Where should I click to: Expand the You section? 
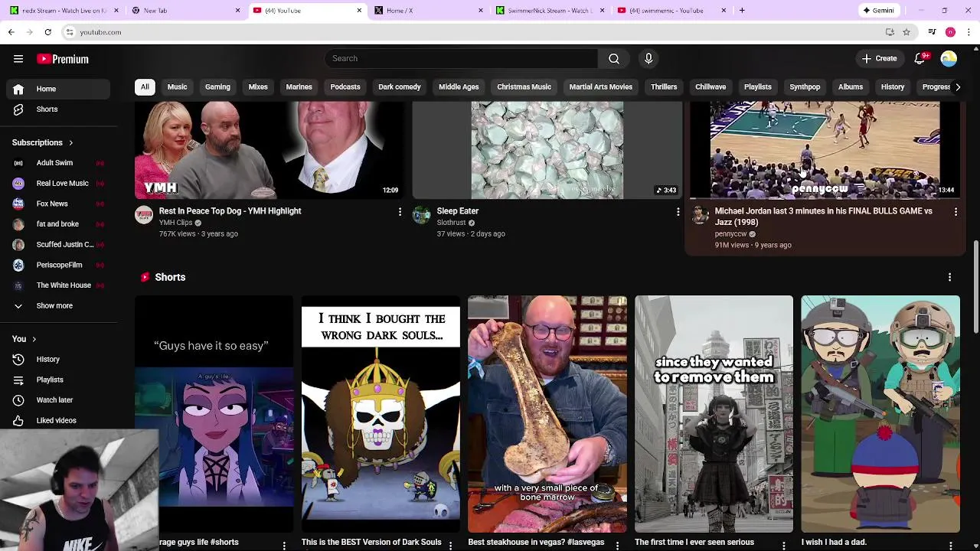click(x=24, y=339)
